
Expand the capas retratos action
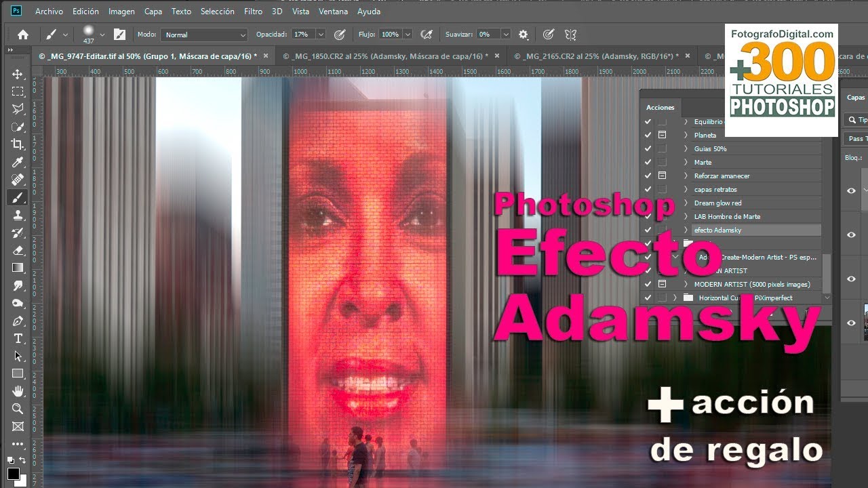tap(686, 190)
